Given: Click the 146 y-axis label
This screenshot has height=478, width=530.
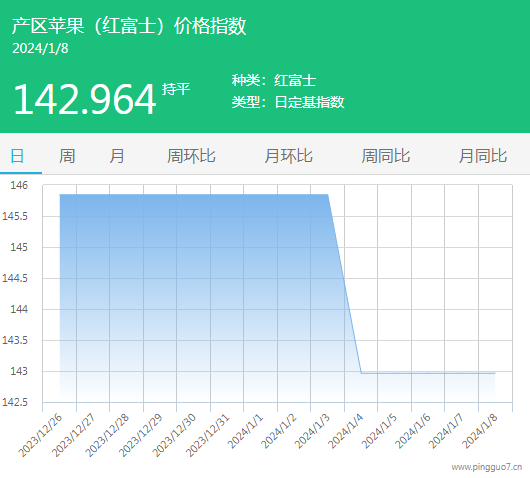Looking at the screenshot, I should click(x=19, y=185).
